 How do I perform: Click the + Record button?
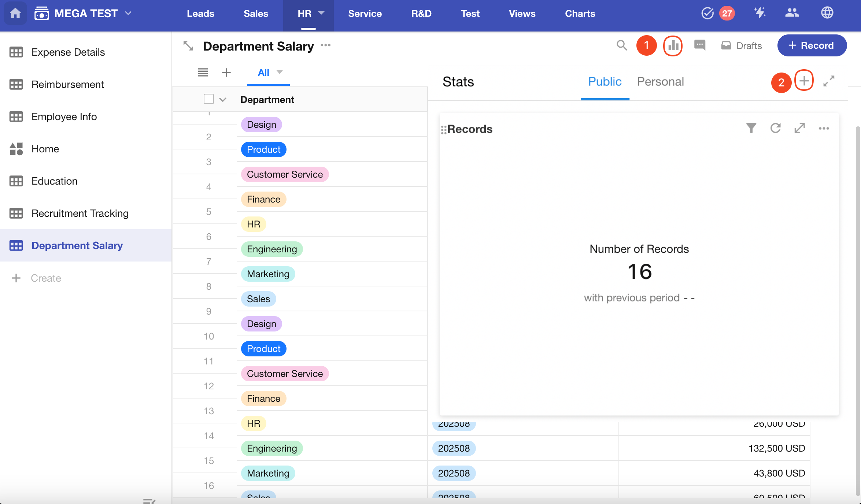pos(812,45)
